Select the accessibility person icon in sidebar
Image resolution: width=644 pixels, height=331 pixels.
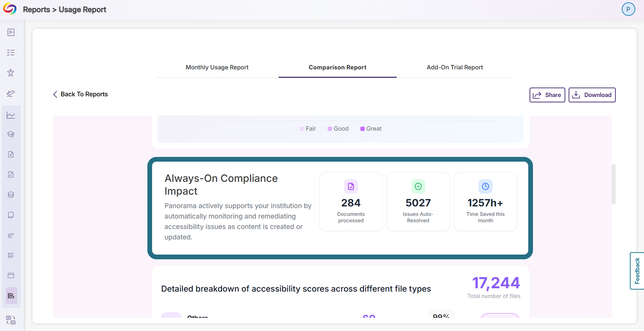[11, 73]
